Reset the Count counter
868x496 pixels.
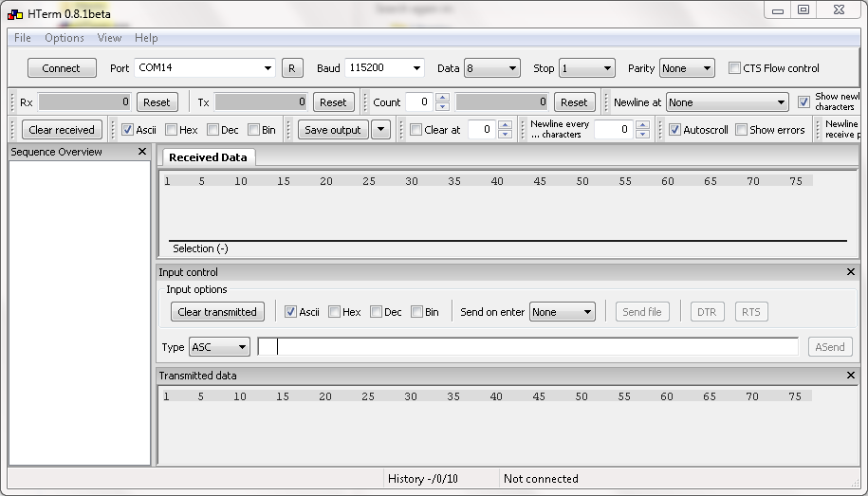pyautogui.click(x=574, y=101)
